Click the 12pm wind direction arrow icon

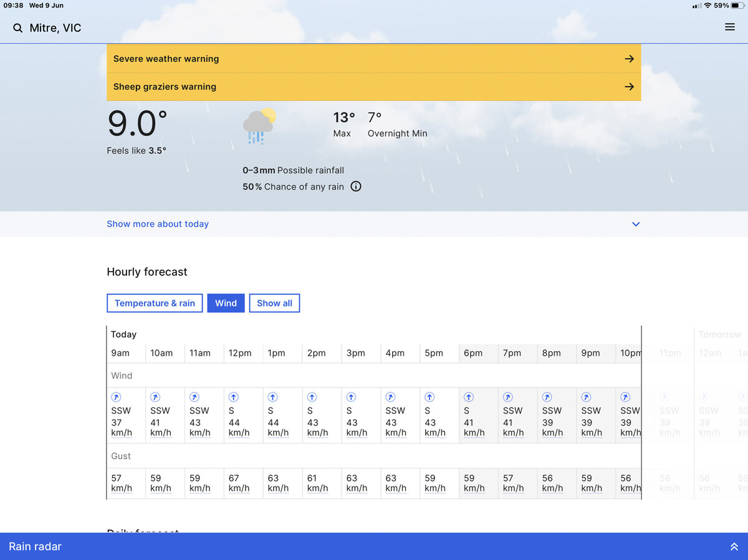[233, 397]
